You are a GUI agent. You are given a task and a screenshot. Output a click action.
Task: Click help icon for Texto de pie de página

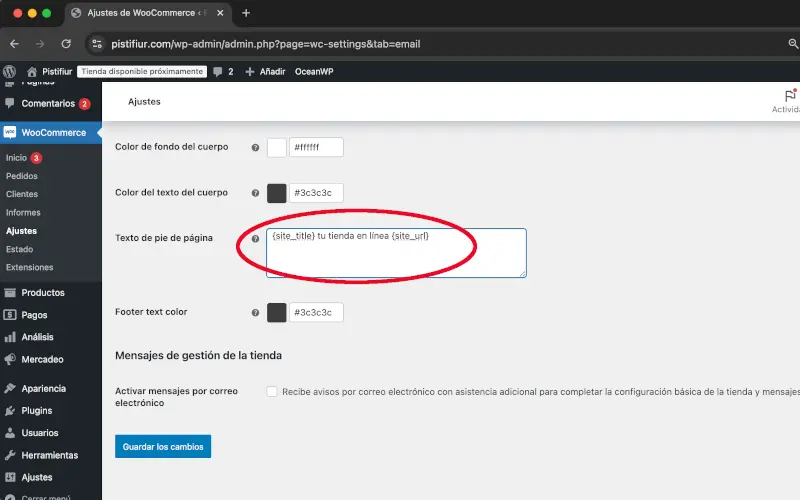click(x=255, y=238)
